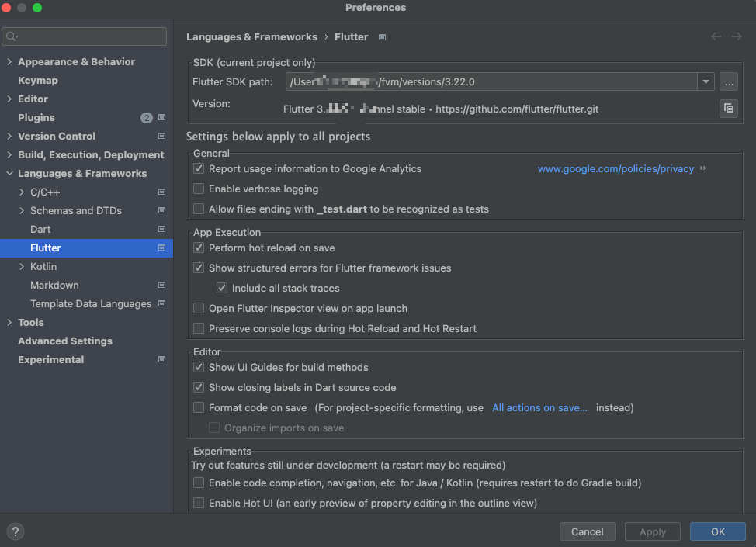
Task: Enable Open Flutter Inspector view on launch
Action: [199, 309]
